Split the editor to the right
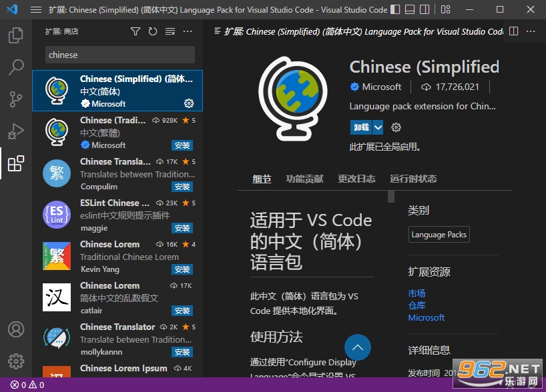The height and width of the screenshot is (392, 546). [513, 31]
